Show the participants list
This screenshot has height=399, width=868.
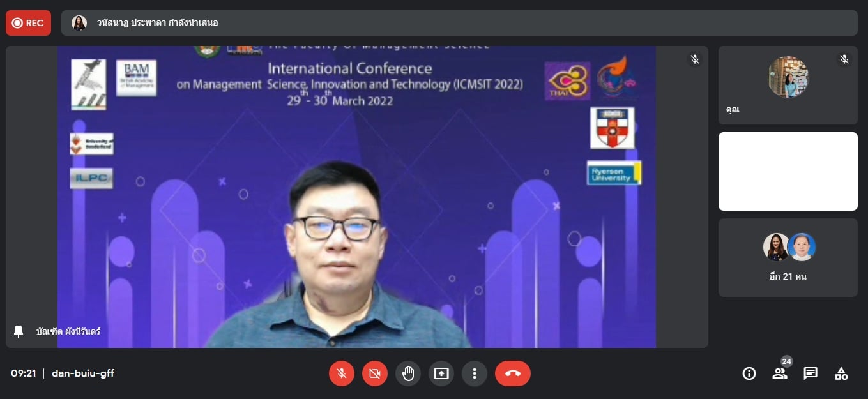(780, 373)
